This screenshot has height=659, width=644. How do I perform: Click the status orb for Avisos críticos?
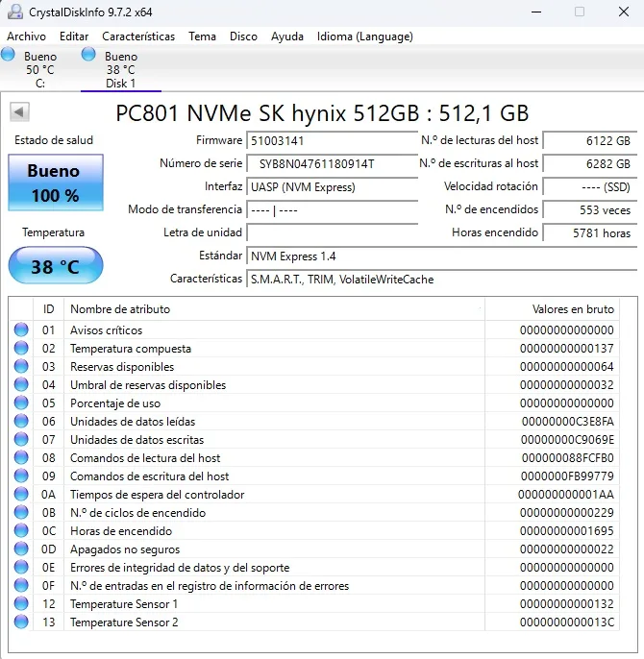click(21, 329)
